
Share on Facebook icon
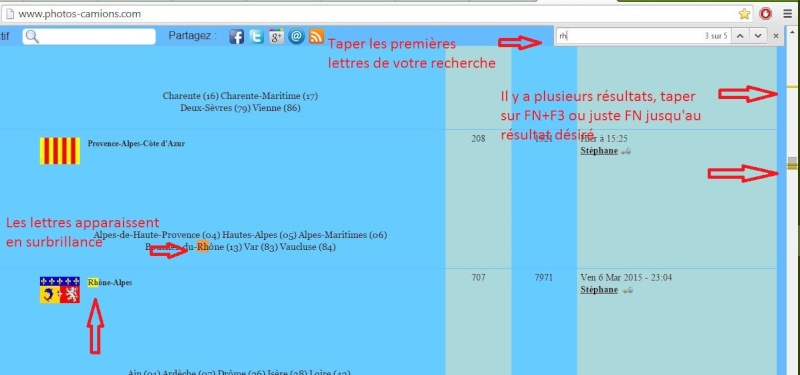point(236,36)
